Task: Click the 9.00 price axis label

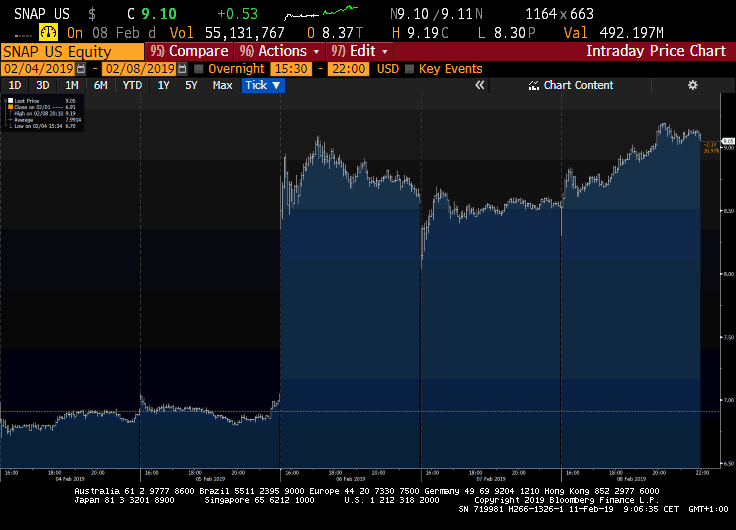Action: 728,148
